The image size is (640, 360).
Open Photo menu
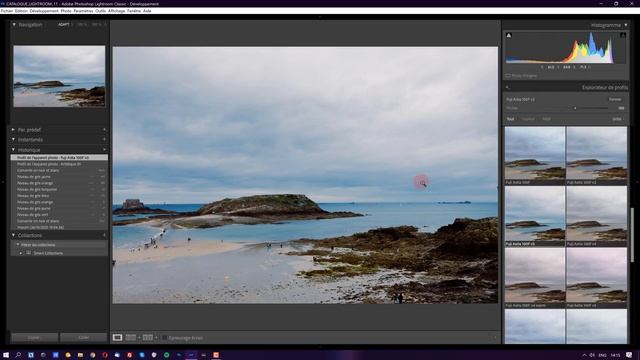[66, 11]
